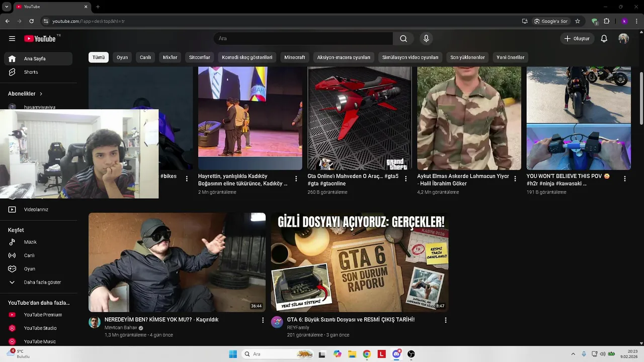Select the Minecraft filter chip
This screenshot has height=362, width=644.
click(x=295, y=57)
